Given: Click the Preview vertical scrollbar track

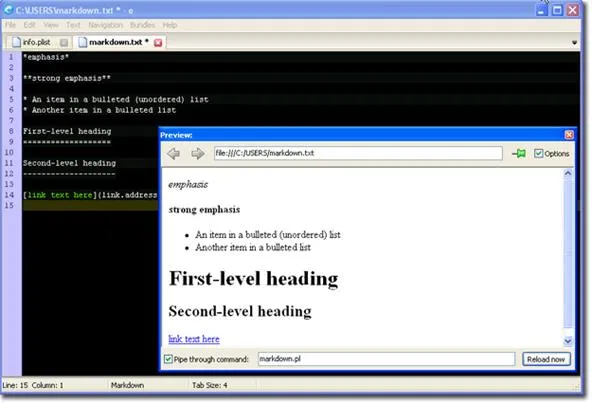Looking at the screenshot, I should click(x=568, y=257).
